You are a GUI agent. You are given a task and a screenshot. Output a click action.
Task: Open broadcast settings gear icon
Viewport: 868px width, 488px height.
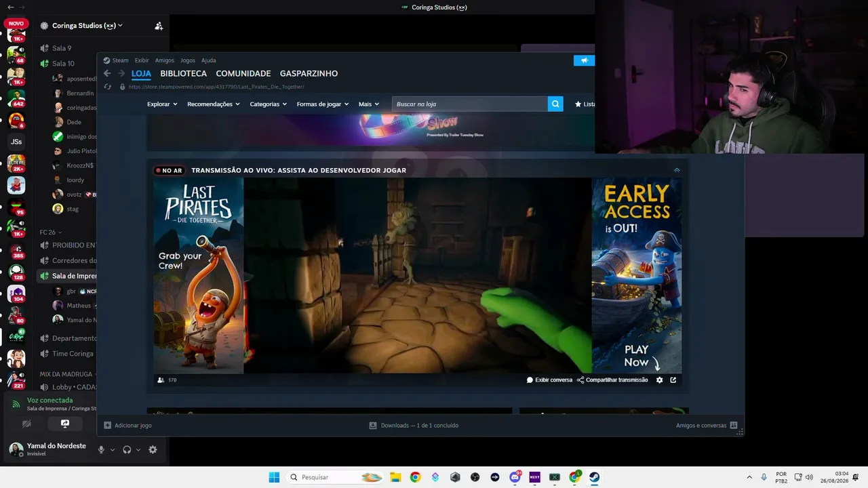click(x=659, y=380)
